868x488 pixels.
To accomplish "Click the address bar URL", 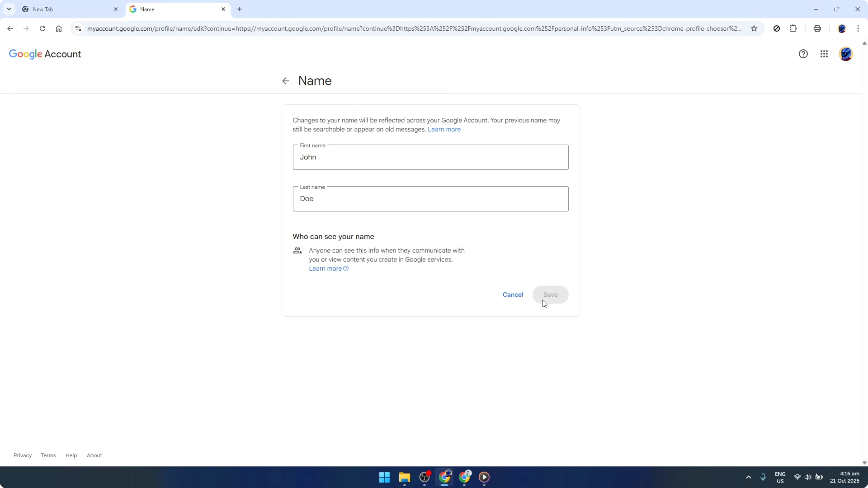I will click(414, 29).
